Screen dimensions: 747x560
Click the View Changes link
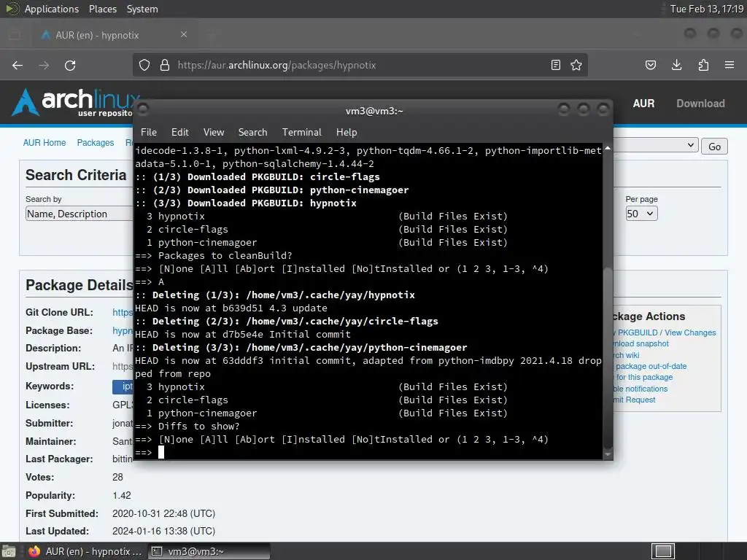click(690, 332)
